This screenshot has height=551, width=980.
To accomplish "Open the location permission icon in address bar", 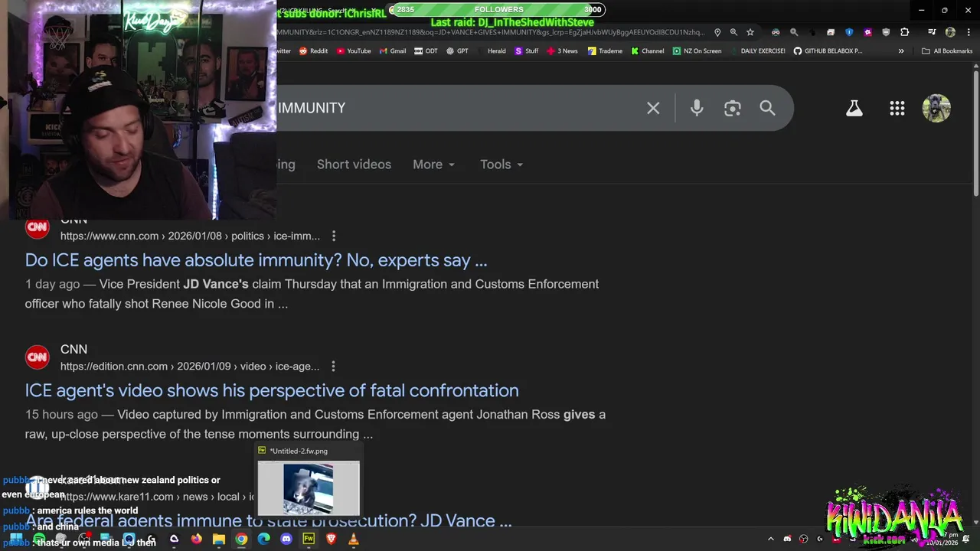I will tap(717, 32).
